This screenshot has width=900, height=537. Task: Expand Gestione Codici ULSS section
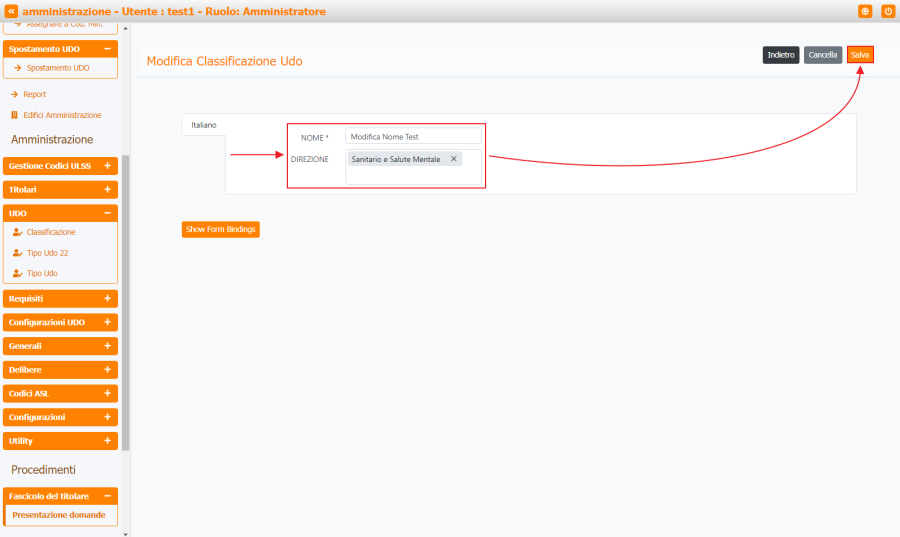(107, 165)
